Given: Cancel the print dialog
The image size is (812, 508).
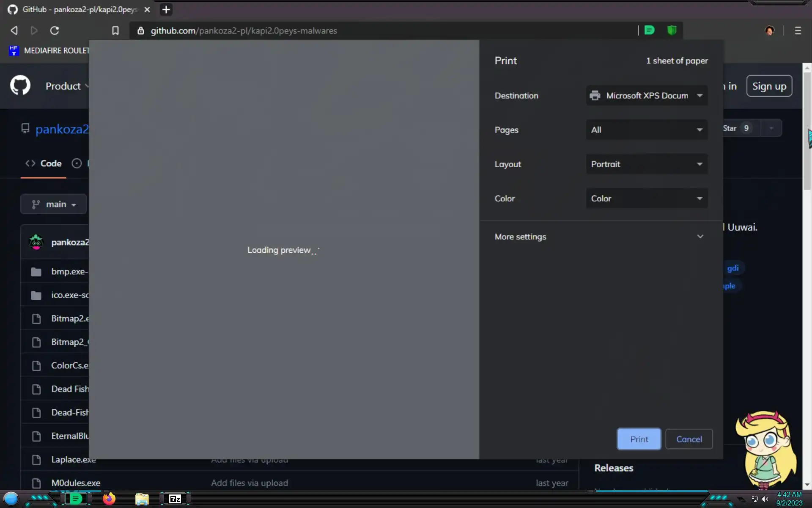Looking at the screenshot, I should pyautogui.click(x=689, y=439).
